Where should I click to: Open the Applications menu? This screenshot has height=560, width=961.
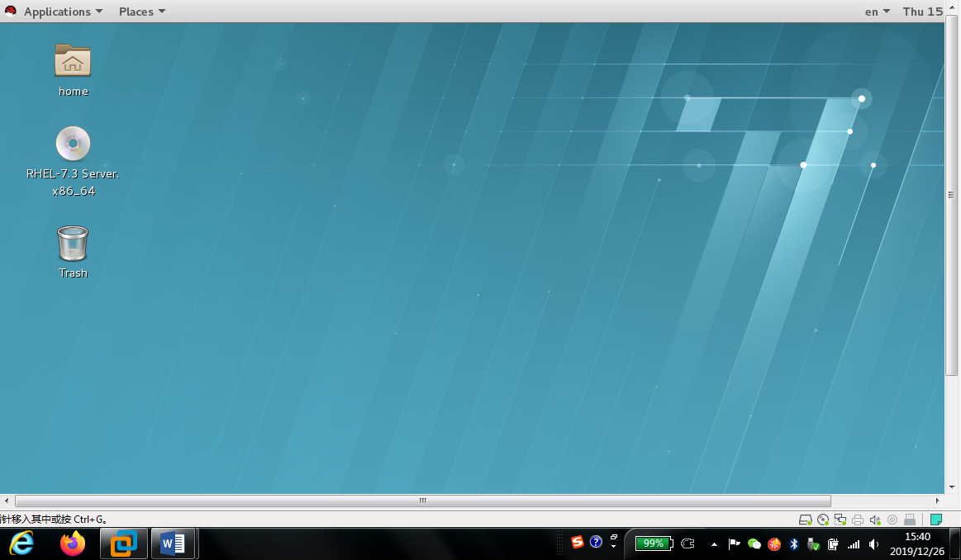pos(63,12)
